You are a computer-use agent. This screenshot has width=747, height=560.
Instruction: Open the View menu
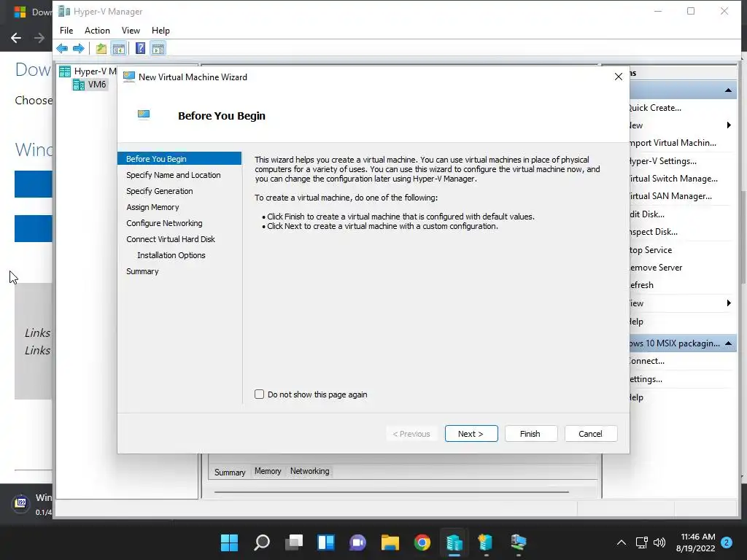[x=131, y=31]
